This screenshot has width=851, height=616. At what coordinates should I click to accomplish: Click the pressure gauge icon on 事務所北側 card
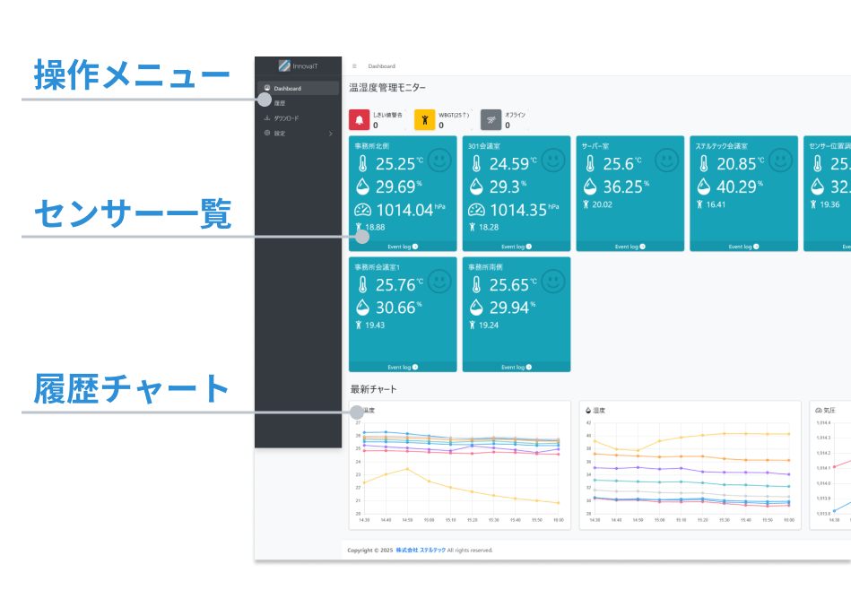(362, 210)
